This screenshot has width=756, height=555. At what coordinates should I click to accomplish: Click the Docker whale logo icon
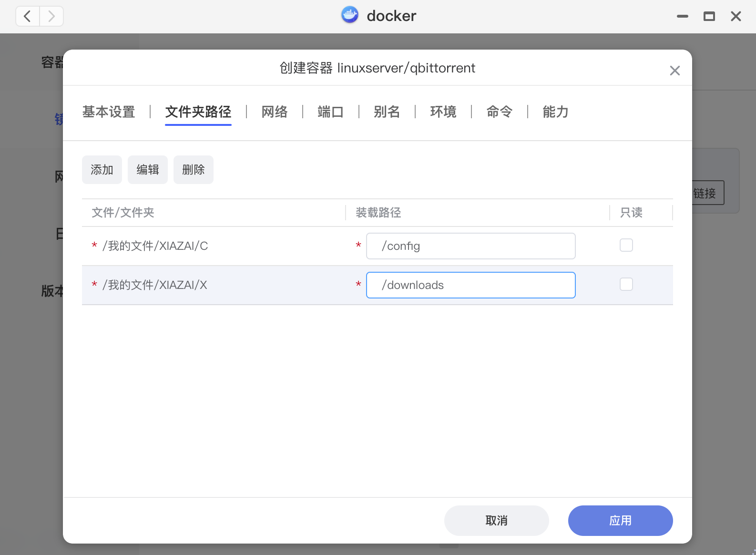coord(350,15)
